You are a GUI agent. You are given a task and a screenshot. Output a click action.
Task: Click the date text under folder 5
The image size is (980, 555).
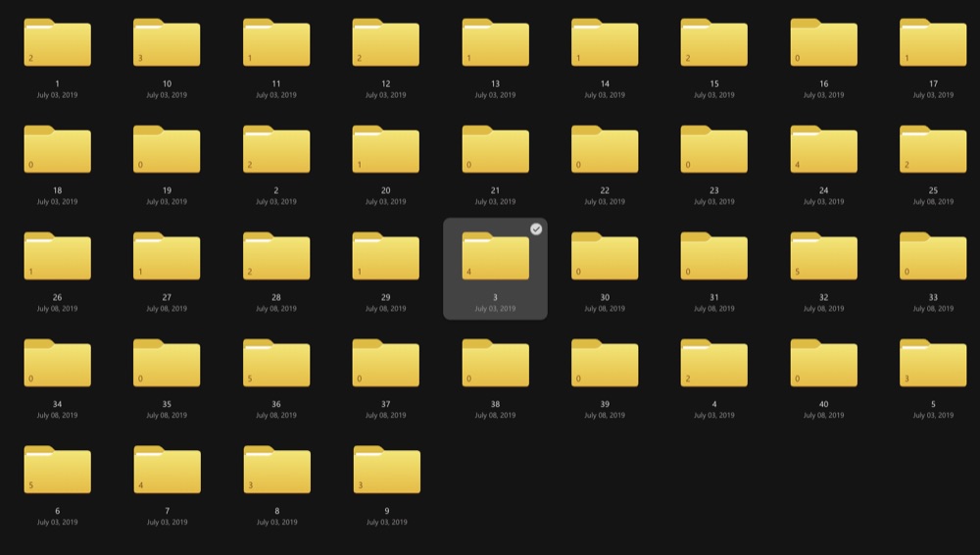[933, 416]
